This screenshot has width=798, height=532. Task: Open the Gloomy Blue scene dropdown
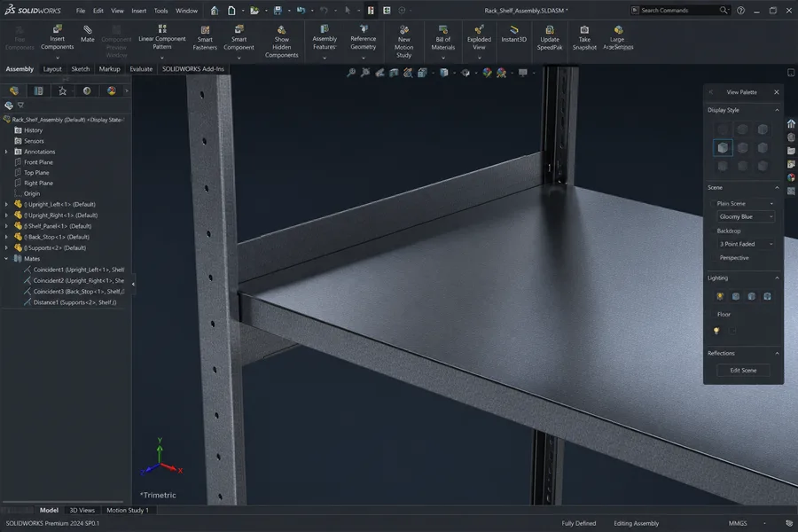click(746, 216)
